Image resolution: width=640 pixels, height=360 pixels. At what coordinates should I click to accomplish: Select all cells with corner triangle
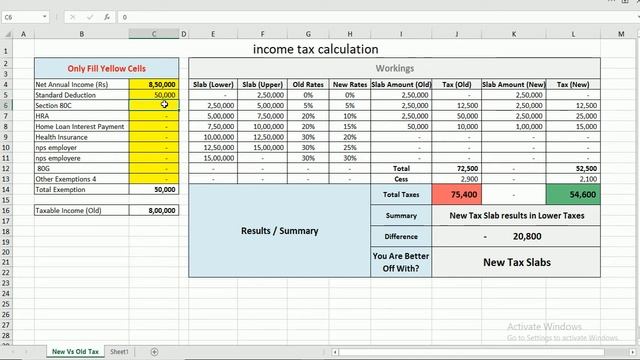[x=8, y=34]
